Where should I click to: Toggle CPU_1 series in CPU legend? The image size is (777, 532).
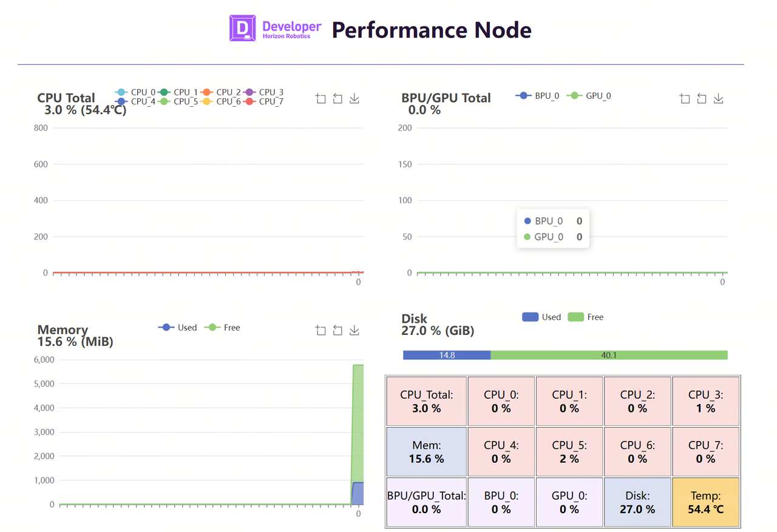click(x=178, y=92)
